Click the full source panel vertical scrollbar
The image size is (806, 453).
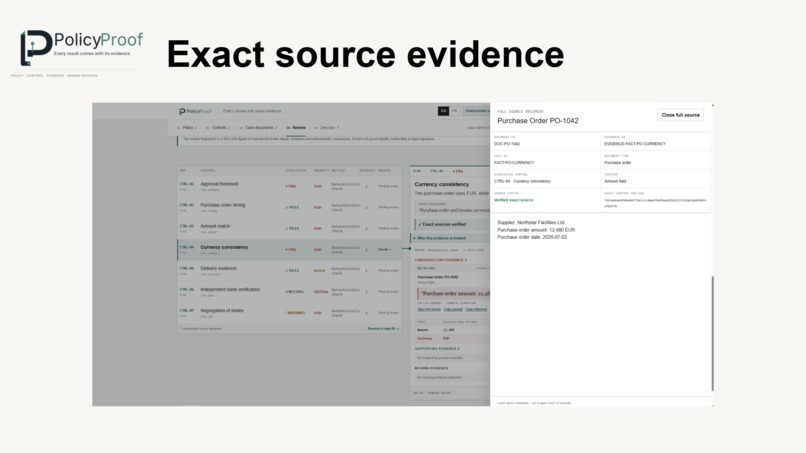pyautogui.click(x=712, y=333)
